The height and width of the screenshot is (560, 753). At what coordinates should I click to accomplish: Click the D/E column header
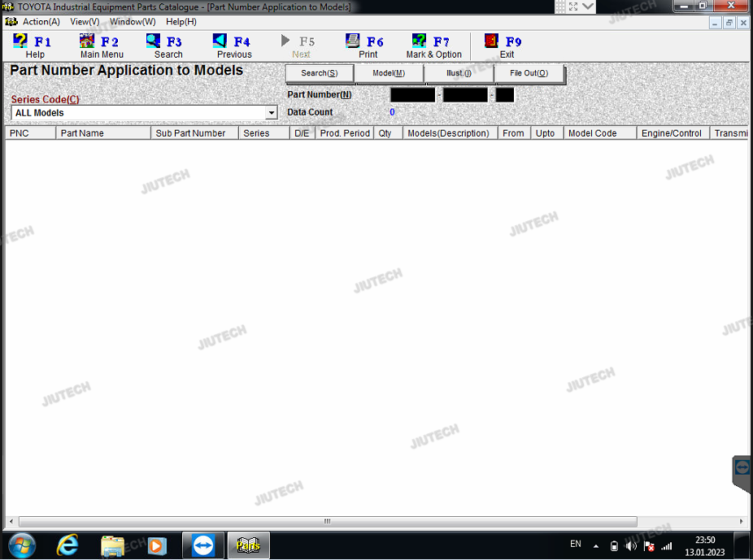coord(302,133)
